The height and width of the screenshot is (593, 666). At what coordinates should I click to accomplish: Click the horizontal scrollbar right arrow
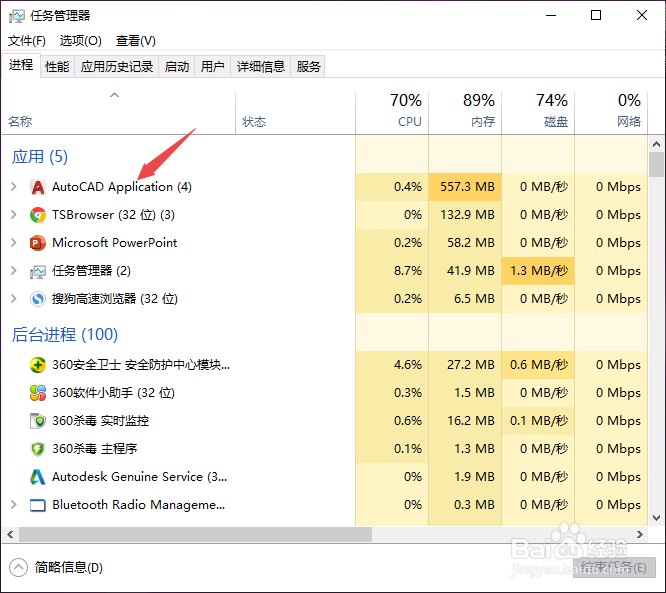[x=640, y=534]
